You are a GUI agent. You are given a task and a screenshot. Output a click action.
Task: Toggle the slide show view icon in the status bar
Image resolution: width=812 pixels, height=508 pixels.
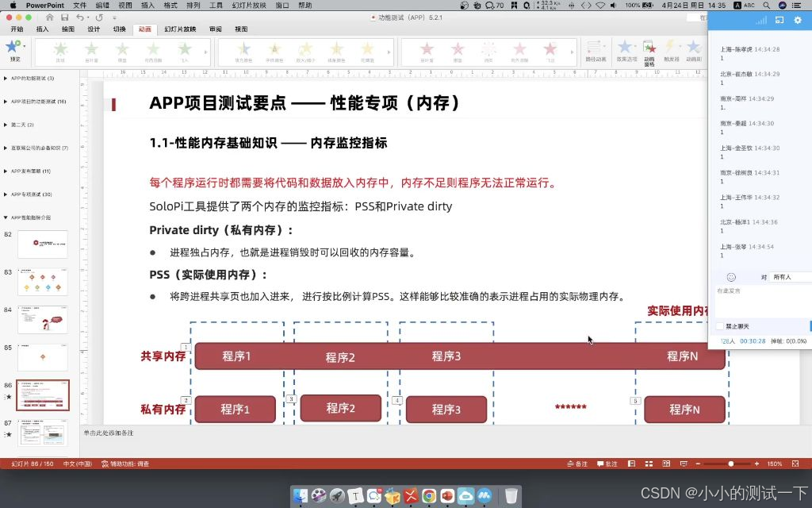683,463
